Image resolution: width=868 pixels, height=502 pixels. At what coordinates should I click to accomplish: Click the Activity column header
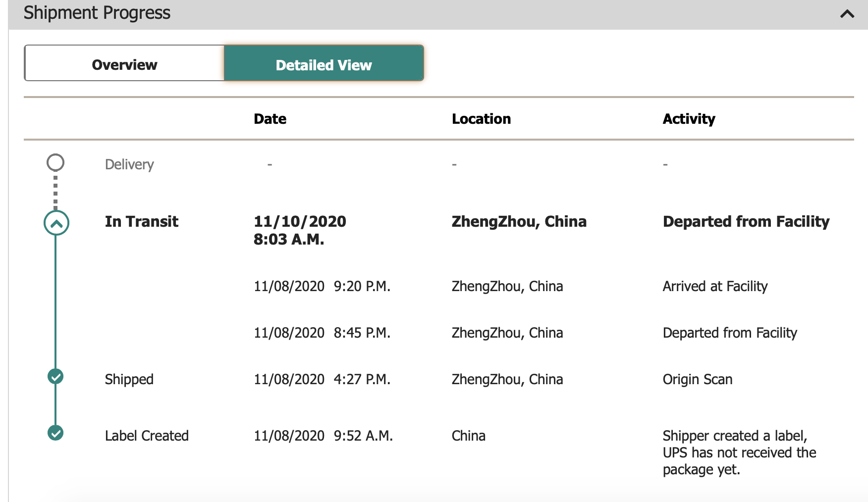click(689, 119)
